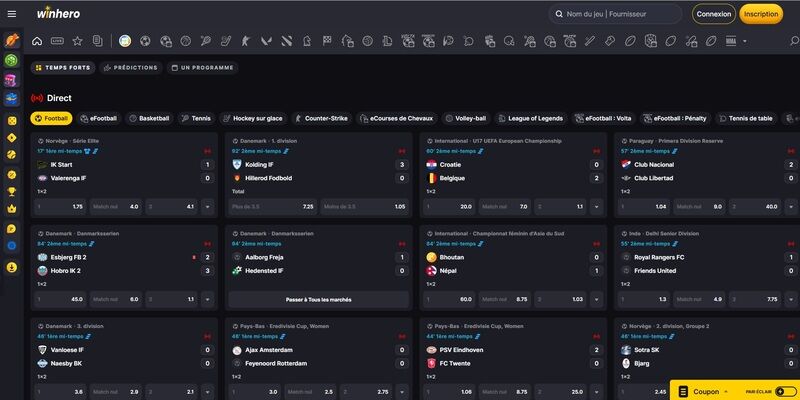Click search field Nom du jeu
The width and height of the screenshot is (800, 400).
tap(615, 14)
